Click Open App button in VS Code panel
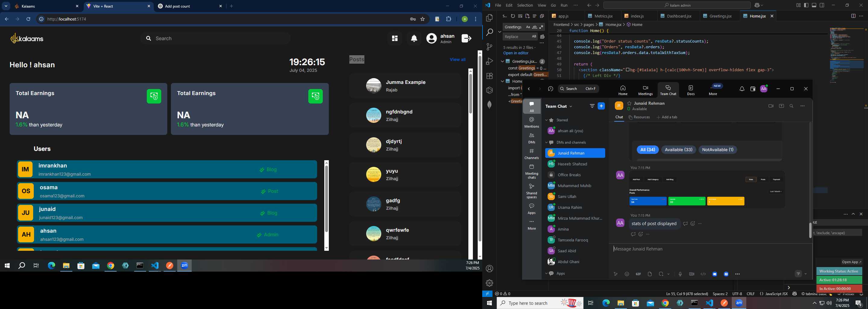This screenshot has width=868, height=309. [851, 262]
